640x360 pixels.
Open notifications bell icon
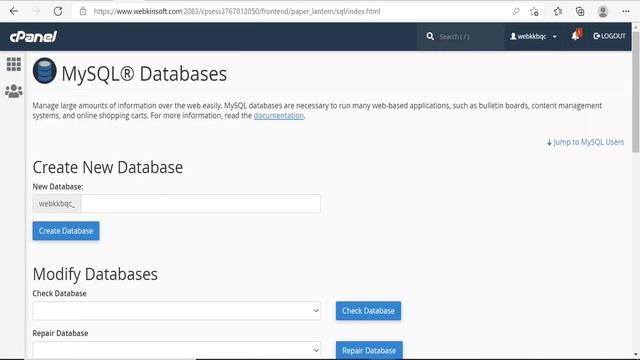click(x=576, y=36)
